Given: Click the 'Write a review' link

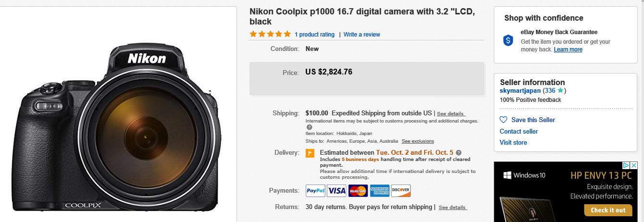Looking at the screenshot, I should [362, 35].
